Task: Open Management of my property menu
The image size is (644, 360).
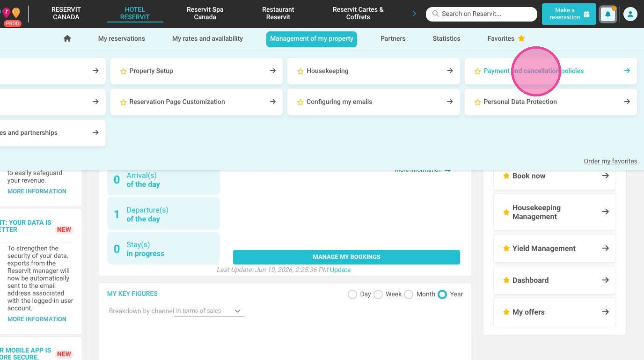Action: (x=312, y=39)
